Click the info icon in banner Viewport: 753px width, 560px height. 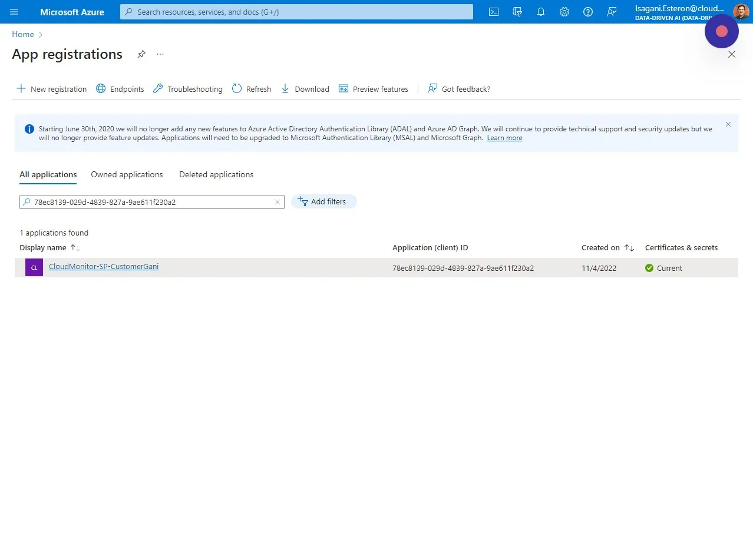point(29,129)
